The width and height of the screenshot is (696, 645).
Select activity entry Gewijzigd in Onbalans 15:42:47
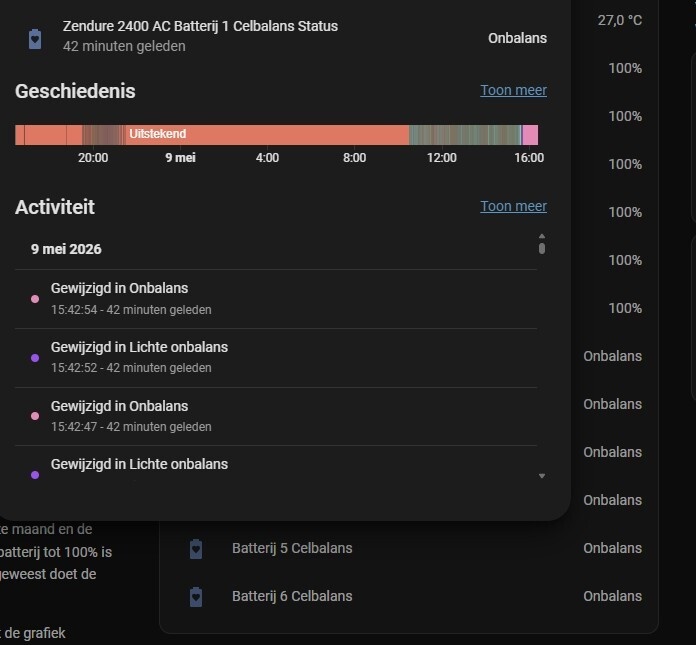(276, 416)
